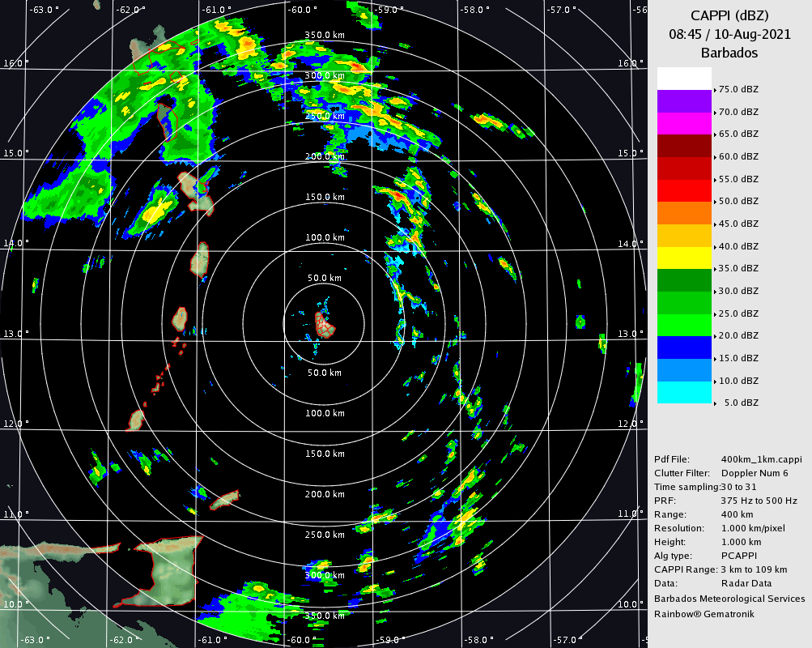Click the 100.0 km ring label above center
Screen dimensions: 812x648
click(325, 238)
